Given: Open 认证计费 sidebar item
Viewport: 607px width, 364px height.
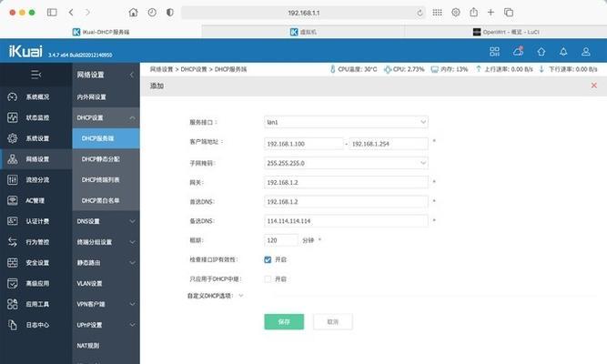Looking at the screenshot, I should pos(35,221).
